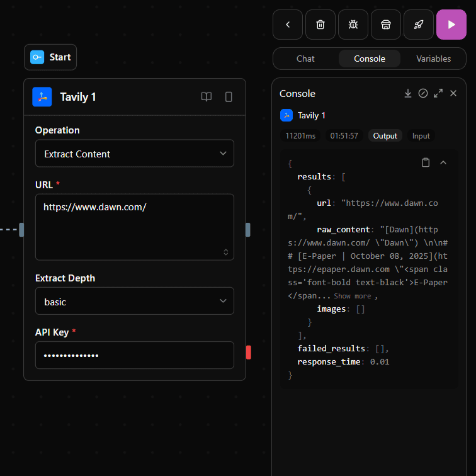Click the Tavily 1 block layout icon
This screenshot has width=476, height=476.
point(229,97)
